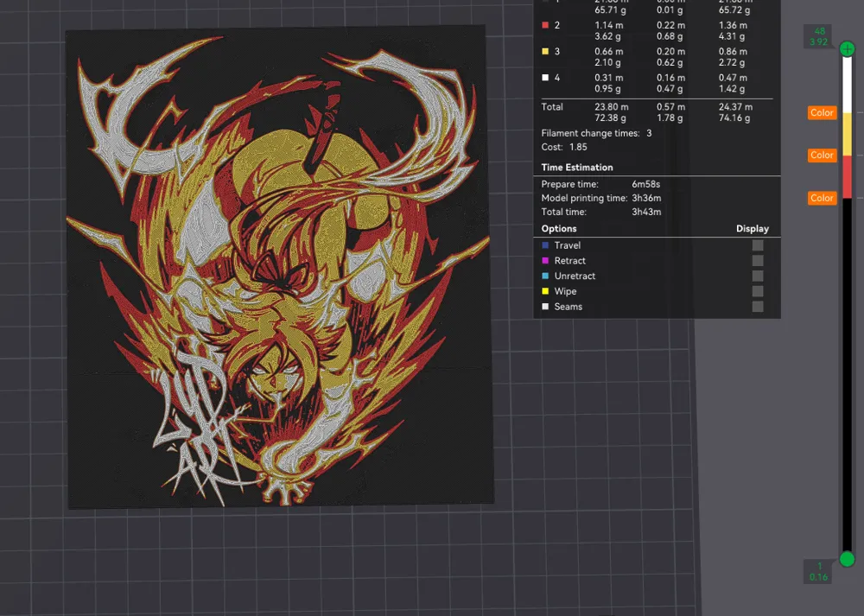The width and height of the screenshot is (864, 616).
Task: Select the middle orange Color tag
Action: pos(822,156)
